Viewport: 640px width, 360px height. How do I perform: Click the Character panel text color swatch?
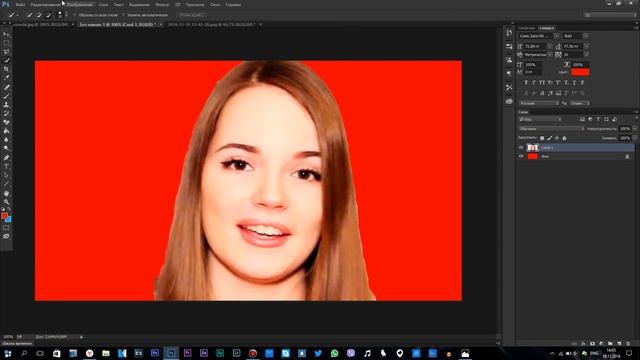[580, 72]
